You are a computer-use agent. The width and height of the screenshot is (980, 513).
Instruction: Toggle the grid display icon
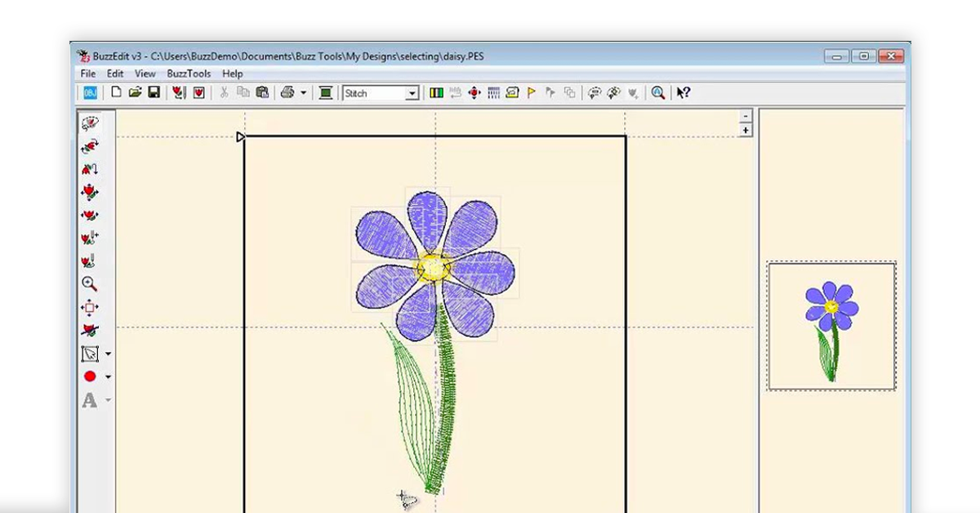pyautogui.click(x=493, y=92)
